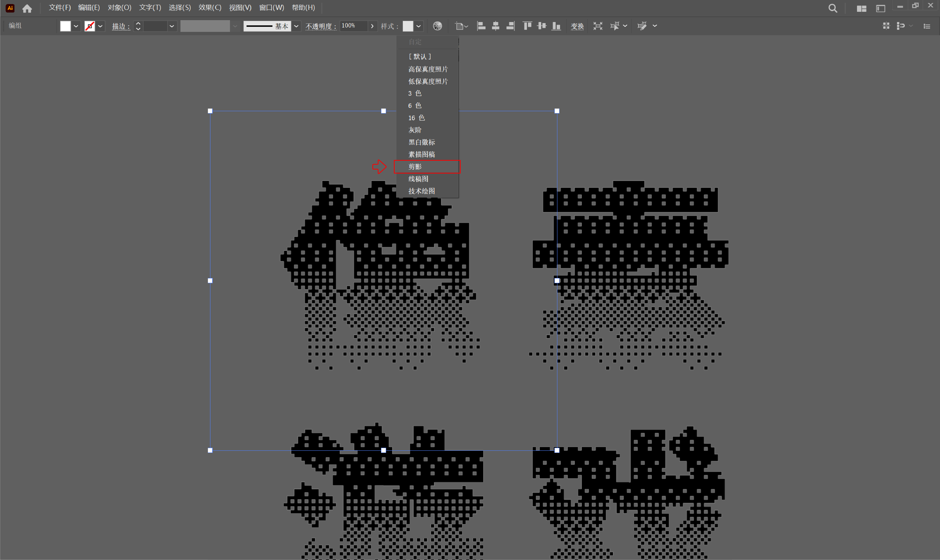Screen dimensions: 940x560
Task: Click the 描边 stroke panel link
Action: (121, 26)
